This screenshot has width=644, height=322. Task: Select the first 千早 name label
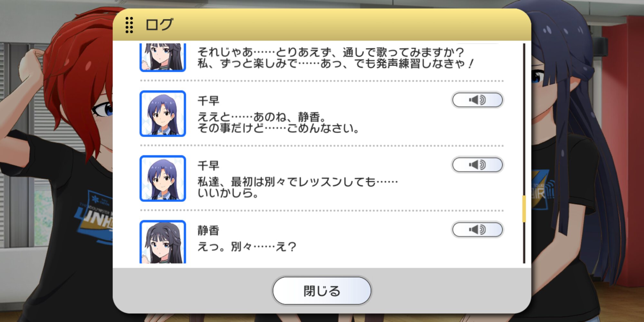click(208, 100)
